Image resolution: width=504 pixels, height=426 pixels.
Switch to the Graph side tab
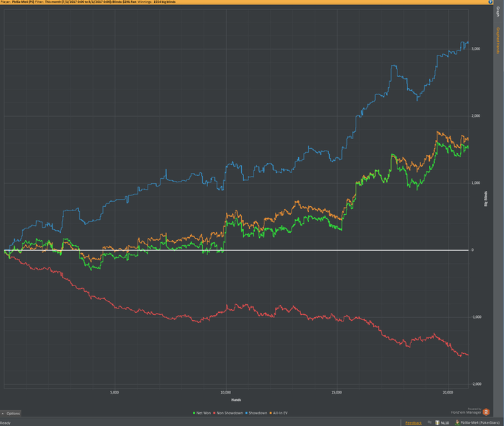(x=498, y=12)
